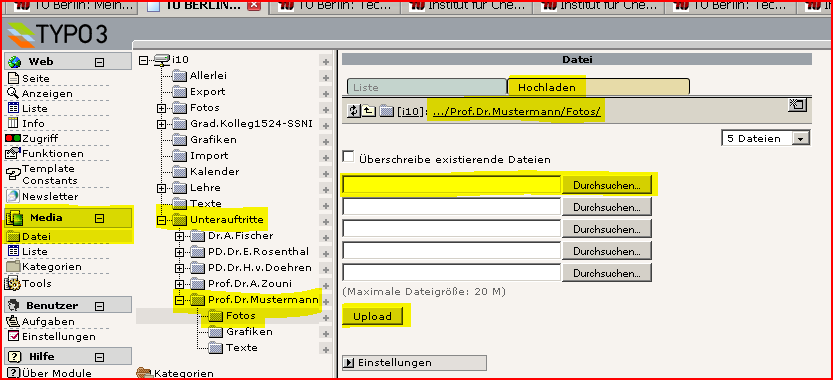
Task: Click the second file path input field
Action: (x=452, y=206)
